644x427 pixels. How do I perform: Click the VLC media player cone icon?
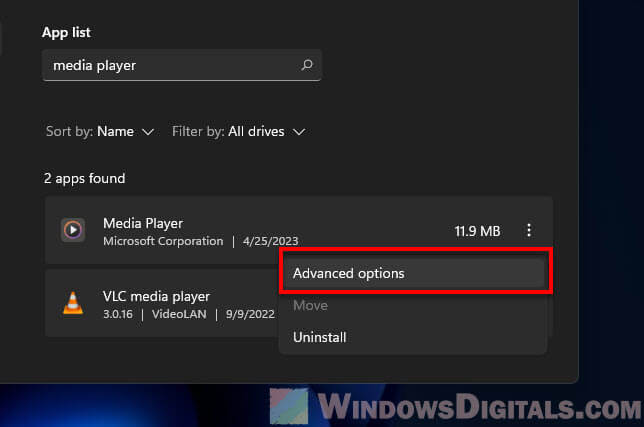[x=73, y=303]
